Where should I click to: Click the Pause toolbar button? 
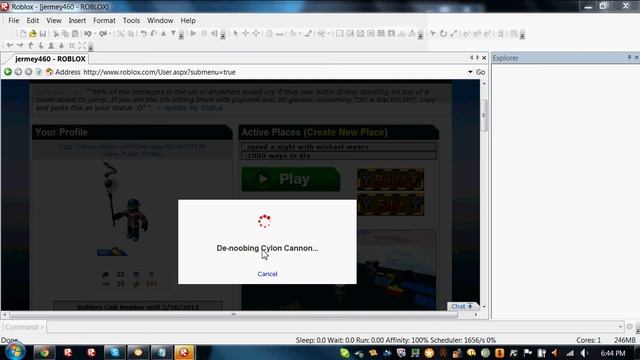click(x=204, y=34)
